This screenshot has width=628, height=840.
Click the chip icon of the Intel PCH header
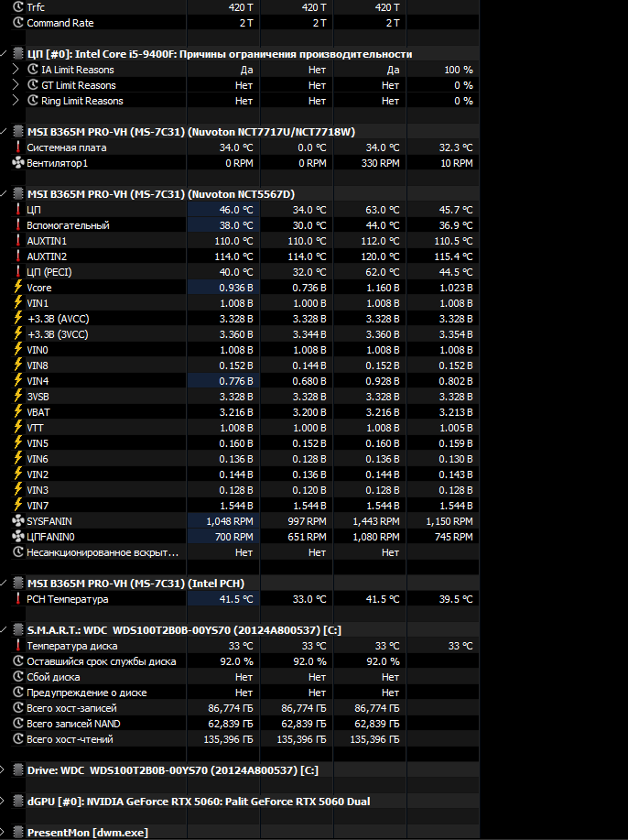[18, 584]
